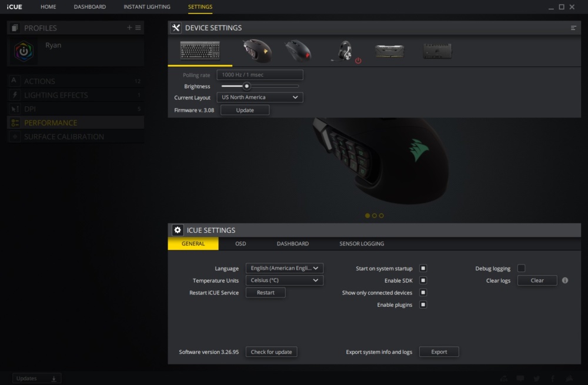The width and height of the screenshot is (588, 385).
Task: Enable the Debug logging checkbox
Action: coord(521,268)
